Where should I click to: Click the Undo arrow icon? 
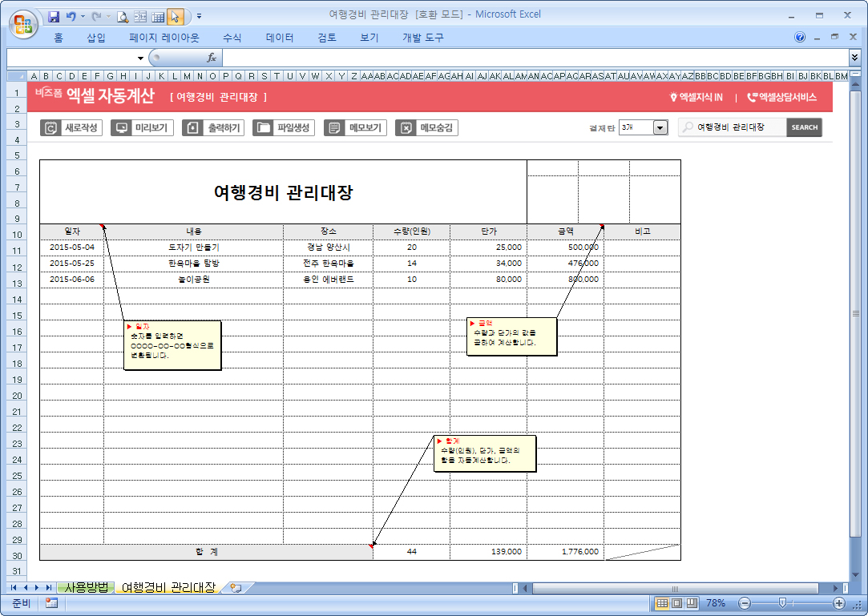pyautogui.click(x=71, y=17)
